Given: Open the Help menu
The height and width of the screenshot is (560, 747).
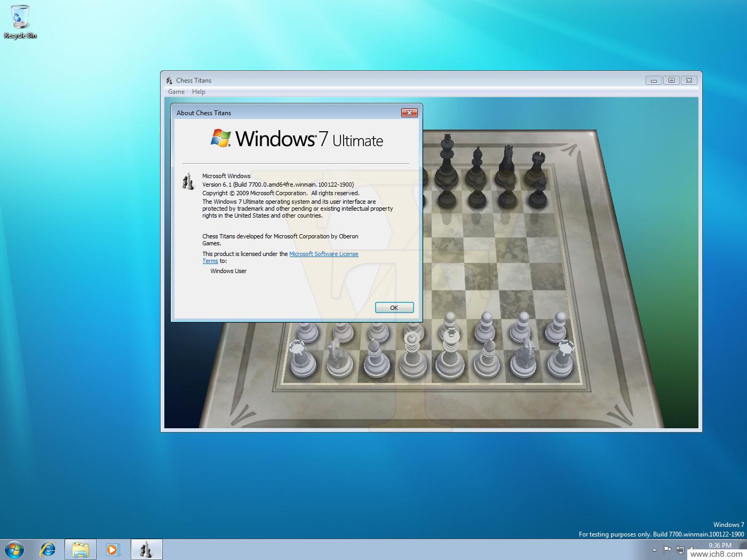Looking at the screenshot, I should pyautogui.click(x=198, y=92).
